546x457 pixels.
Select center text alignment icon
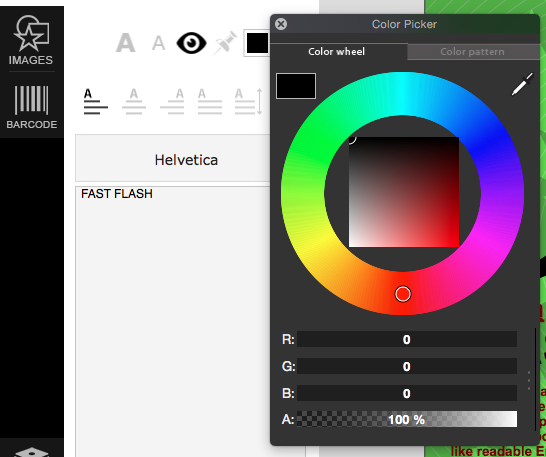(134, 102)
